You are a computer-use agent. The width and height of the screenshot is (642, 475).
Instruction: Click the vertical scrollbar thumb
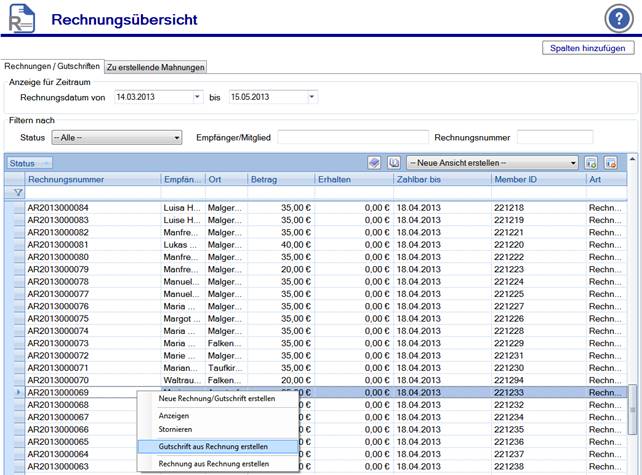633,409
